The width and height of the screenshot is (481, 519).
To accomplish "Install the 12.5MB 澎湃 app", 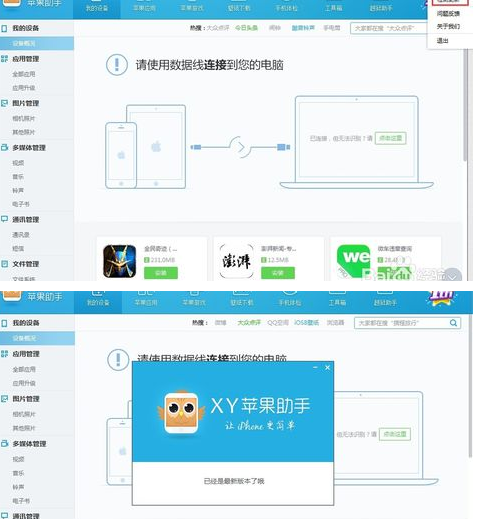I will click(x=278, y=273).
